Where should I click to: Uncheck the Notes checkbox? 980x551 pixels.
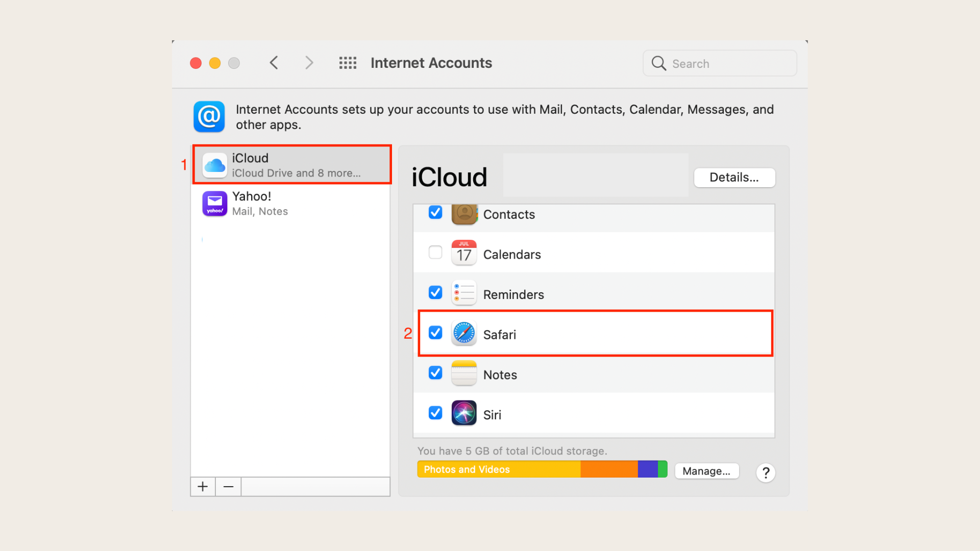point(435,373)
